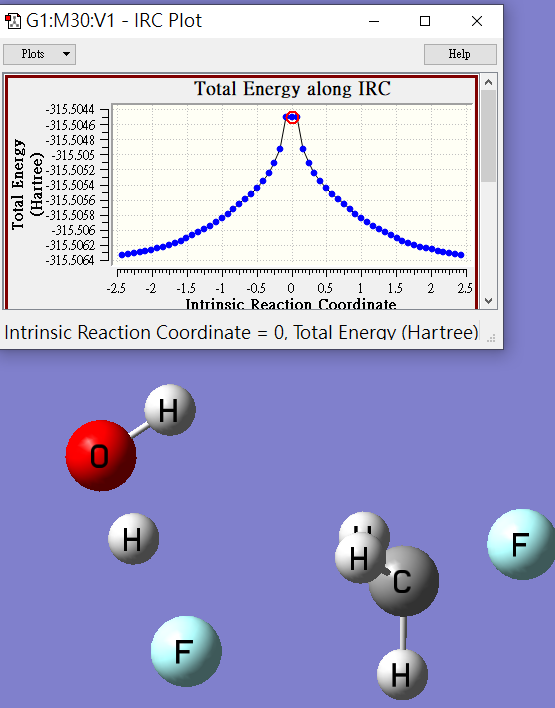555x708 pixels.
Task: Click the status bar text 'Intrinsic Reaction Coordinate = 0'
Action: pyautogui.click(x=145, y=333)
